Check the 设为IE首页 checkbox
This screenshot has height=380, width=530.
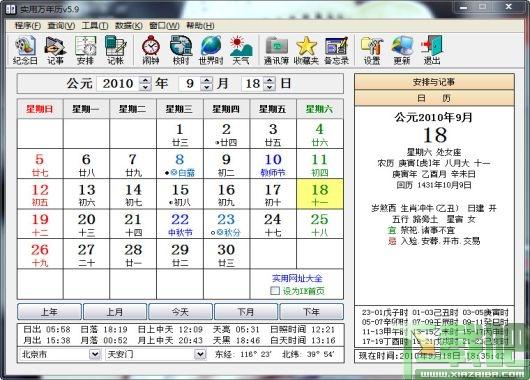point(275,291)
